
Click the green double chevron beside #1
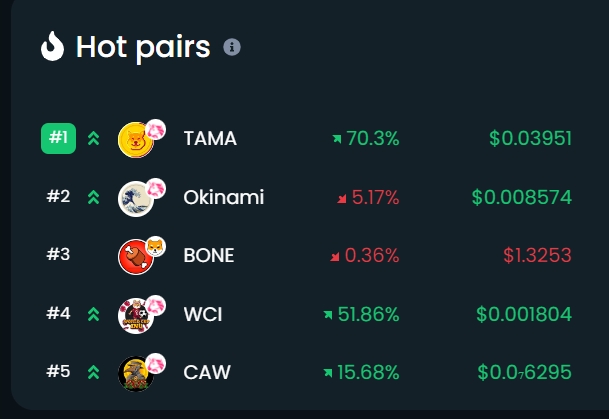tap(94, 138)
